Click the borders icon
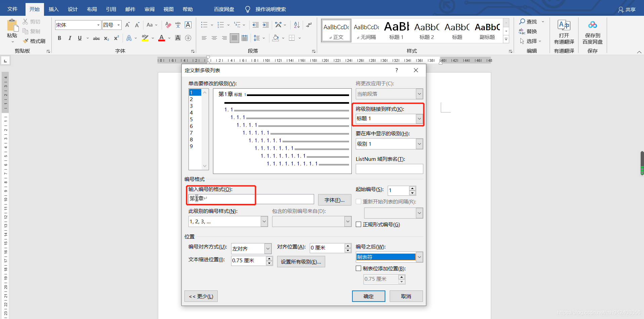Viewport: 644px width, 319px height. click(292, 38)
